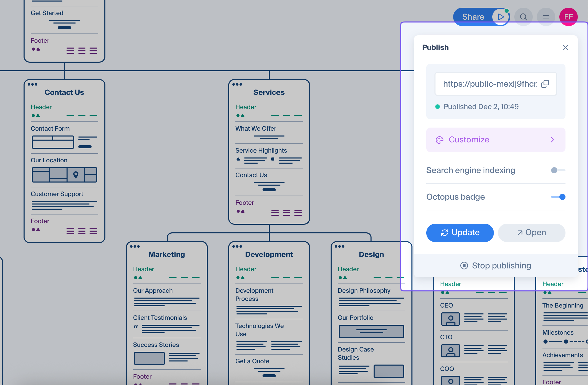Click the play/present icon beside Share
This screenshot has height=385, width=588.
point(500,17)
